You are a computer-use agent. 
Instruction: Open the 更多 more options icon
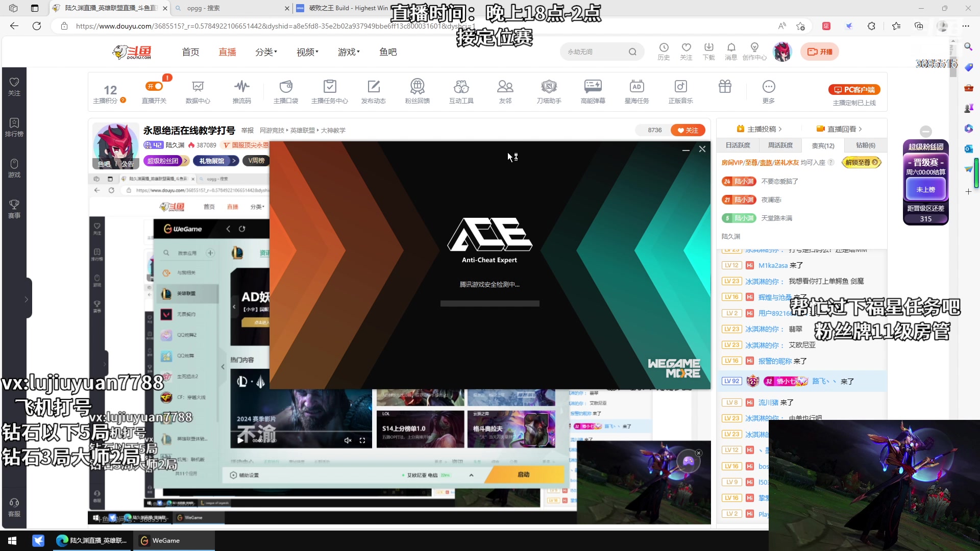769,91
